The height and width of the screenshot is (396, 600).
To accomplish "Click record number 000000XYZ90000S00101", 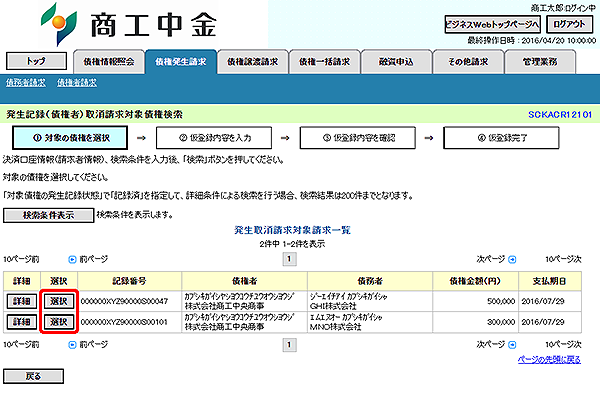I will (124, 322).
